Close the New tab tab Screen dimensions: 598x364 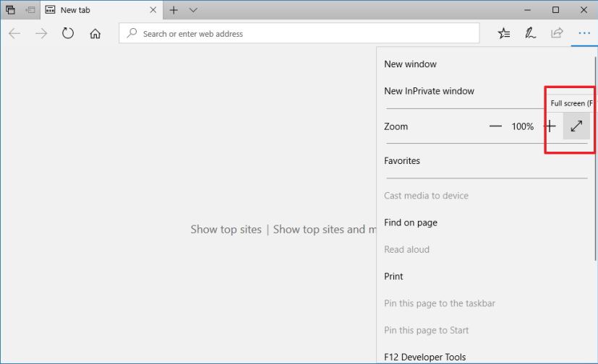[153, 10]
